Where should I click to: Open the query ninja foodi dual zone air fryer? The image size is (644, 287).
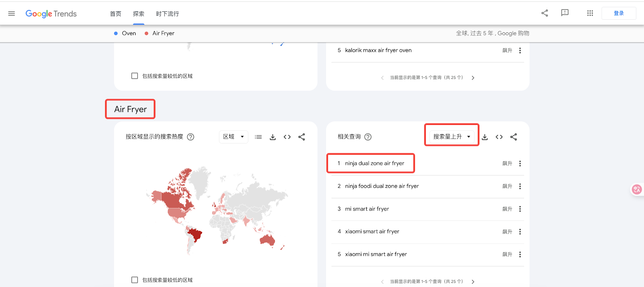coord(382,186)
